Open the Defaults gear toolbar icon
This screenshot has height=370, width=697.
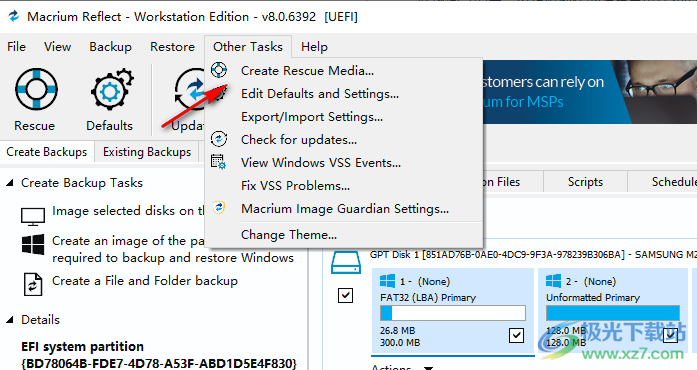pyautogui.click(x=112, y=89)
